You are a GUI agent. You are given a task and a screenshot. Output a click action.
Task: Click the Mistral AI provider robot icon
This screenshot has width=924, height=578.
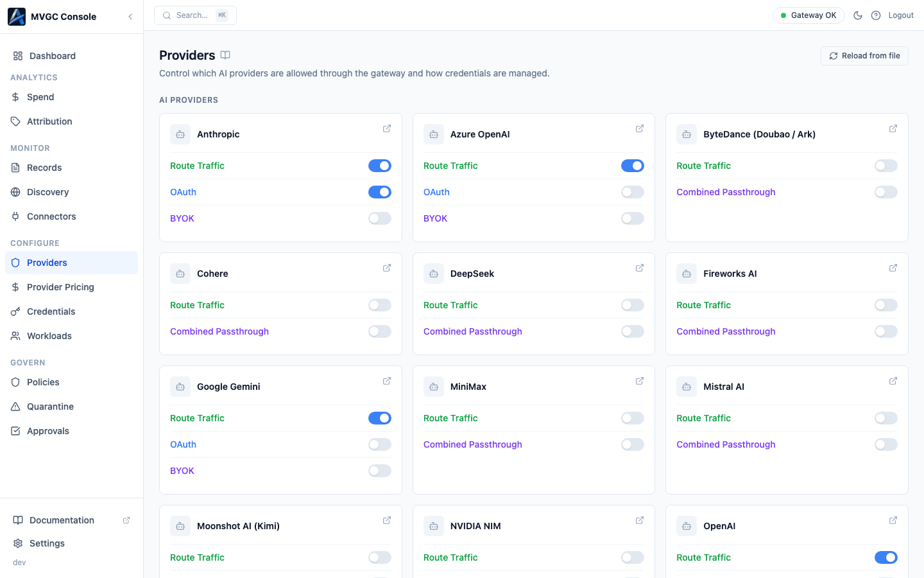pyautogui.click(x=687, y=387)
